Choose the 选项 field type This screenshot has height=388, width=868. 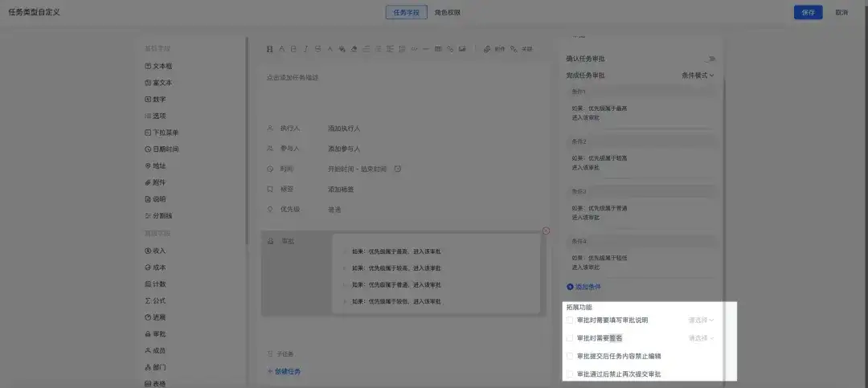(155, 116)
